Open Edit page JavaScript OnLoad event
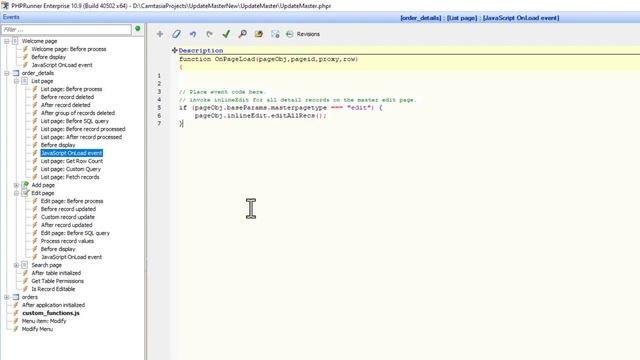Image resolution: width=640 pixels, height=360 pixels. 71,257
